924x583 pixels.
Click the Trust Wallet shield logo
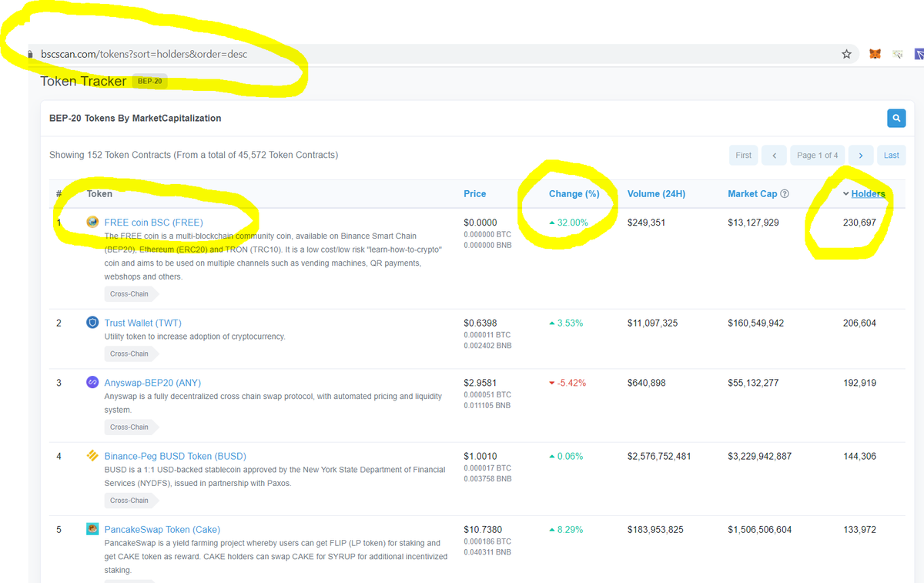tap(92, 323)
